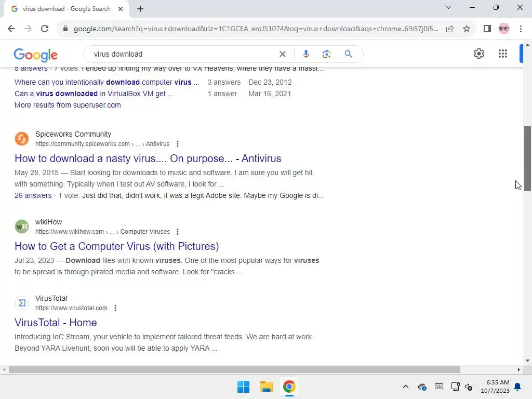532x399 pixels.
Task: Open How to Get a Computer Virus result
Action: tap(117, 246)
